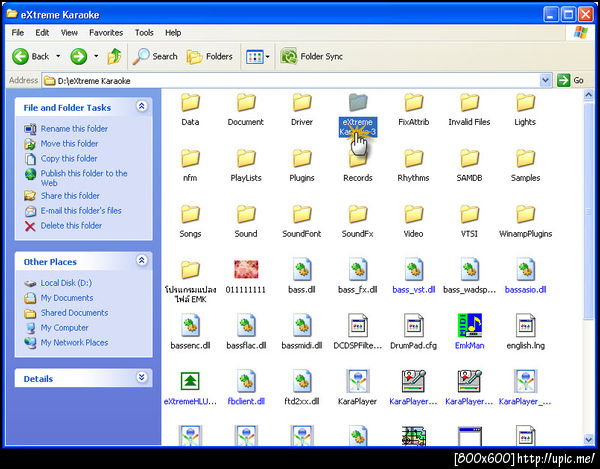Toggle the Folders pane
This screenshot has width=600, height=469.
210,57
